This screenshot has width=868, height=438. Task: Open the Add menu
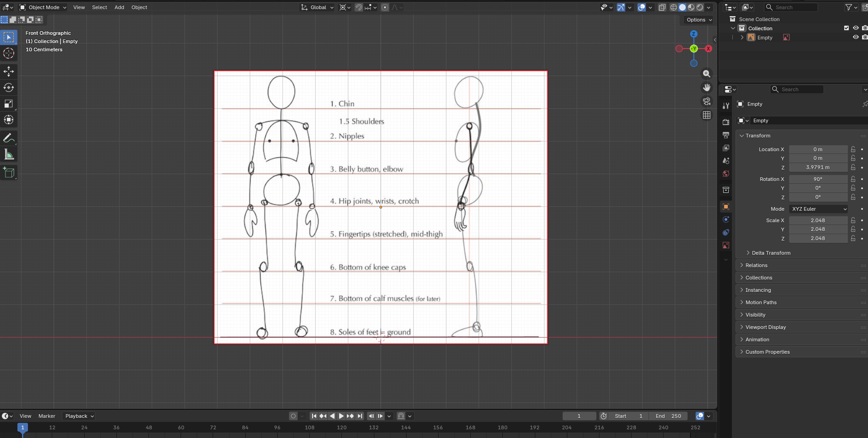(x=119, y=7)
